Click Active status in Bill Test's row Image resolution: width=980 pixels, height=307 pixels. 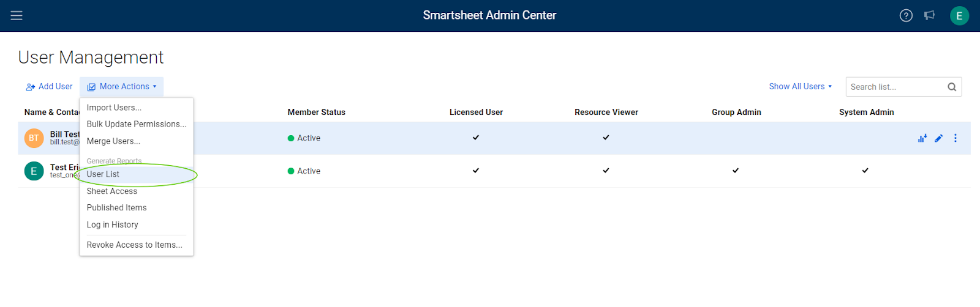tap(304, 138)
